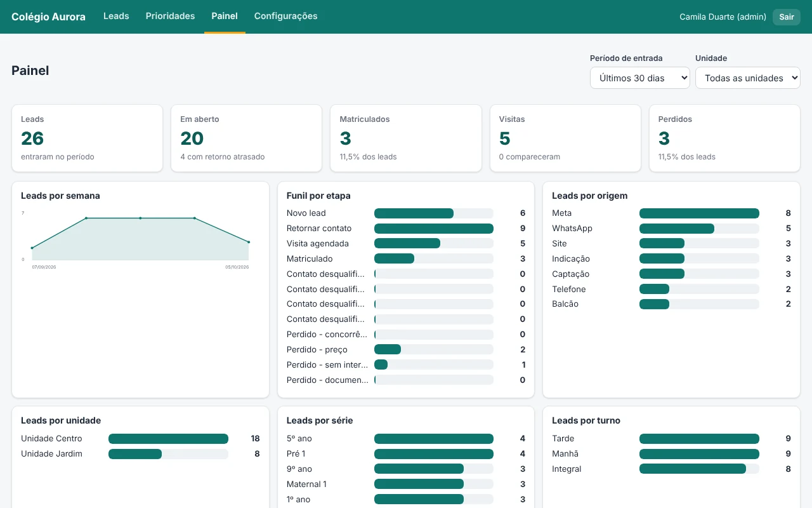Click the Matriculado funnel row label

(310, 259)
